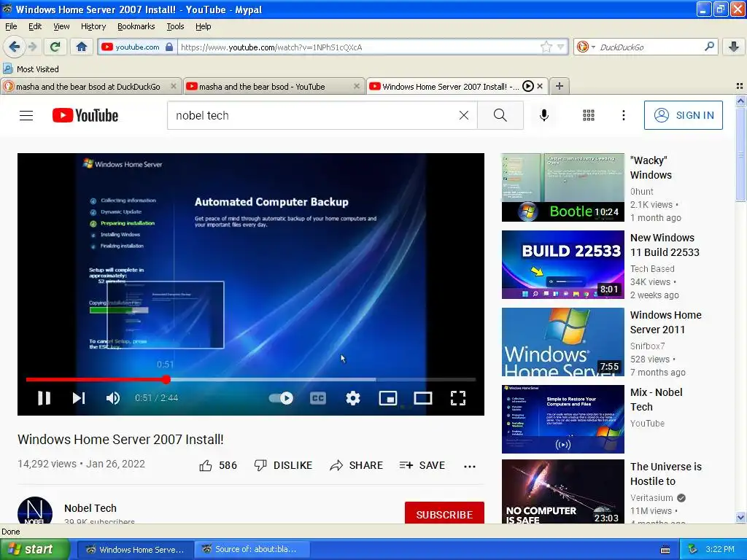The height and width of the screenshot is (560, 747).
Task: Open the Help menu
Action: 203,26
